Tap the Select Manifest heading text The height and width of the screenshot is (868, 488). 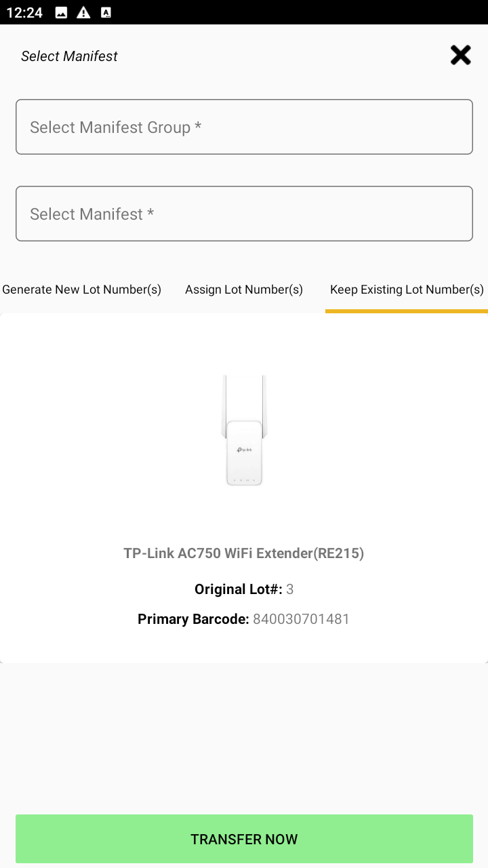pos(69,56)
